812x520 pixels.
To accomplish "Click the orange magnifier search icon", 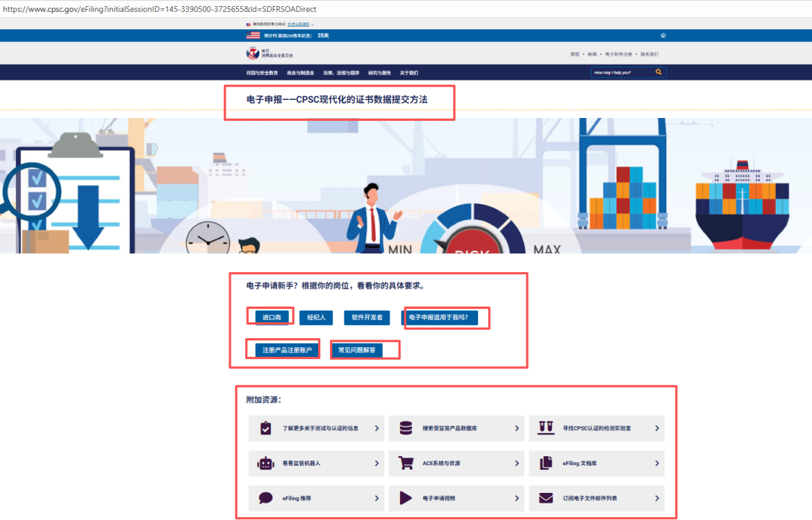I will coord(659,72).
